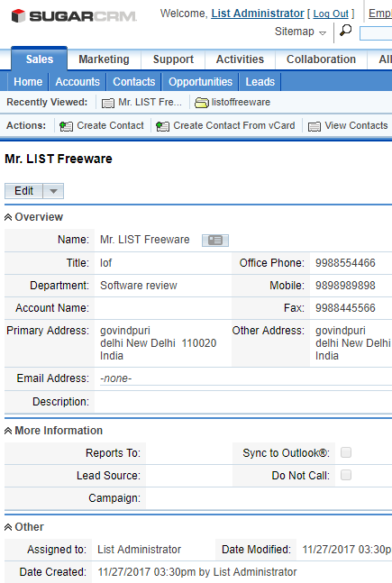This screenshot has width=392, height=583.
Task: Switch to the Marketing tab
Action: point(105,59)
